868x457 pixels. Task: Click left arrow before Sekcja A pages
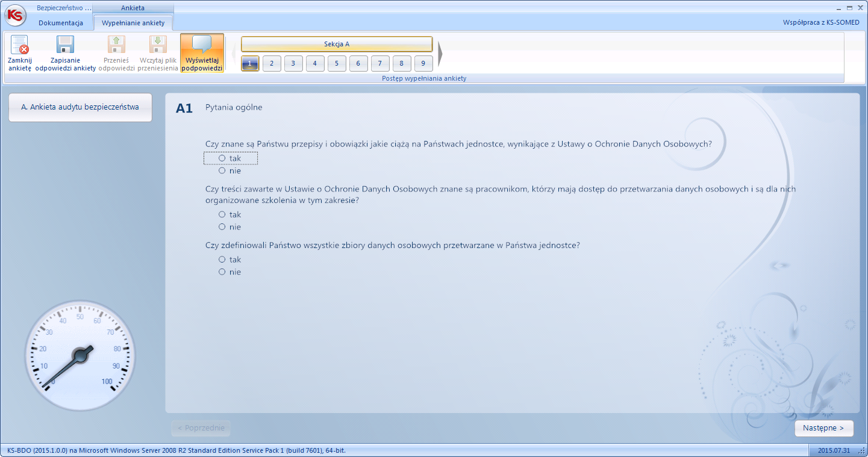tap(234, 54)
